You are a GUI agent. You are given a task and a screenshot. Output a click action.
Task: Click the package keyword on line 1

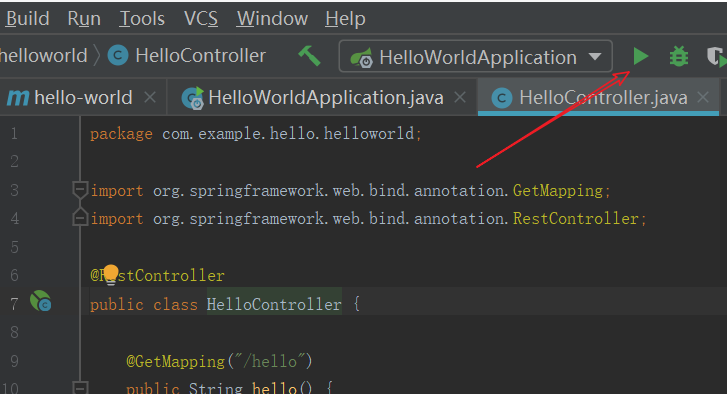121,134
